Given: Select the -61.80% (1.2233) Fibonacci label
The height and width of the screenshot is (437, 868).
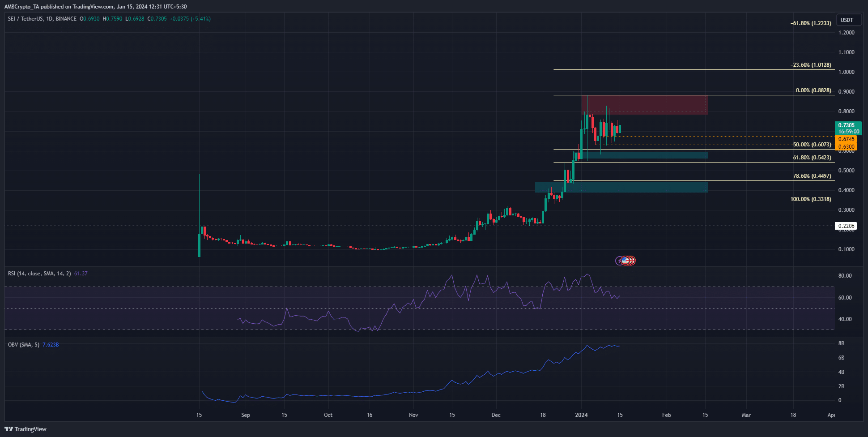Looking at the screenshot, I should coord(811,23).
